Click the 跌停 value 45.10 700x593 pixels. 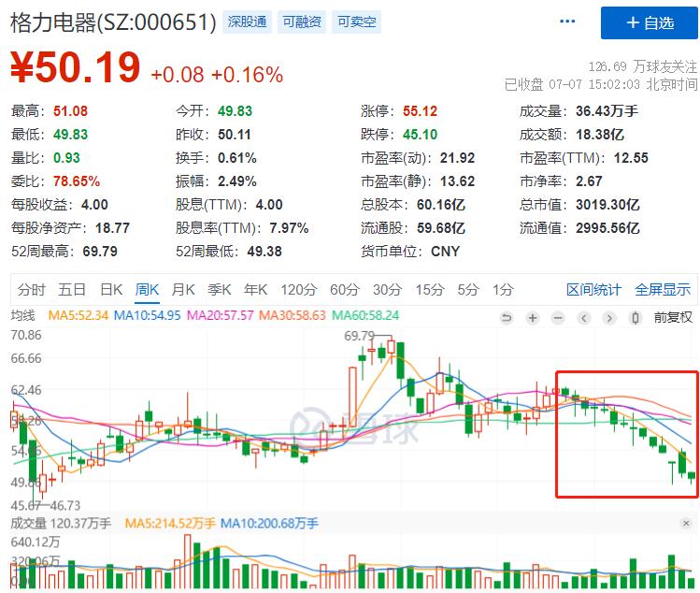[420, 135]
